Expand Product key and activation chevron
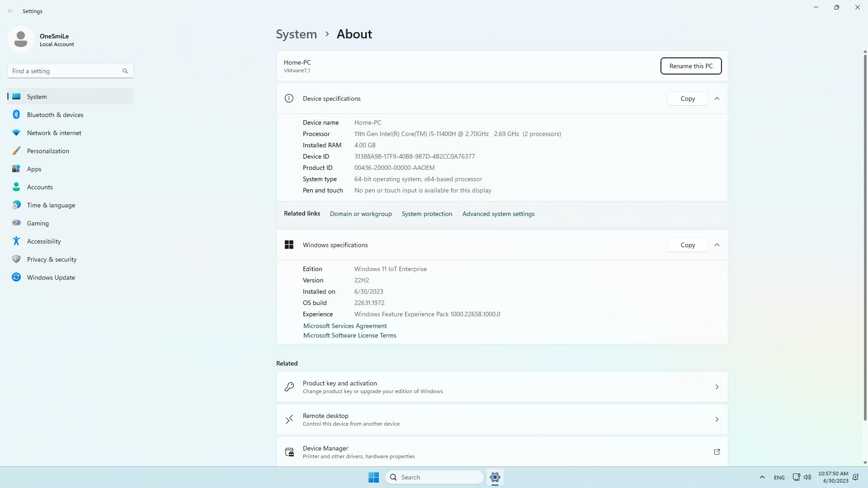The width and height of the screenshot is (868, 488). pos(717,387)
